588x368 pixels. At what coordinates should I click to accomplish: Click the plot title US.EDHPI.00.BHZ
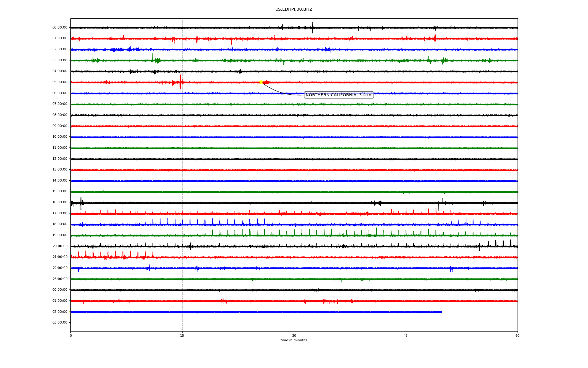(x=294, y=10)
